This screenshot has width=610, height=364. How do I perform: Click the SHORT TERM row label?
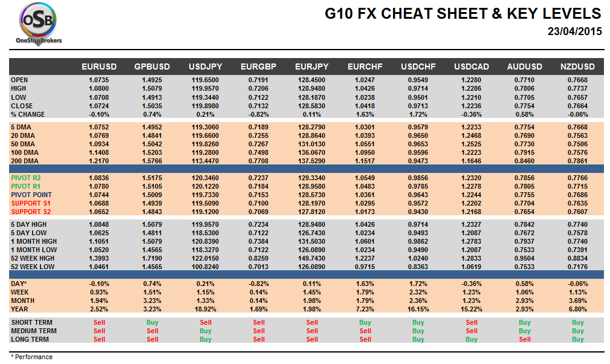click(x=31, y=323)
